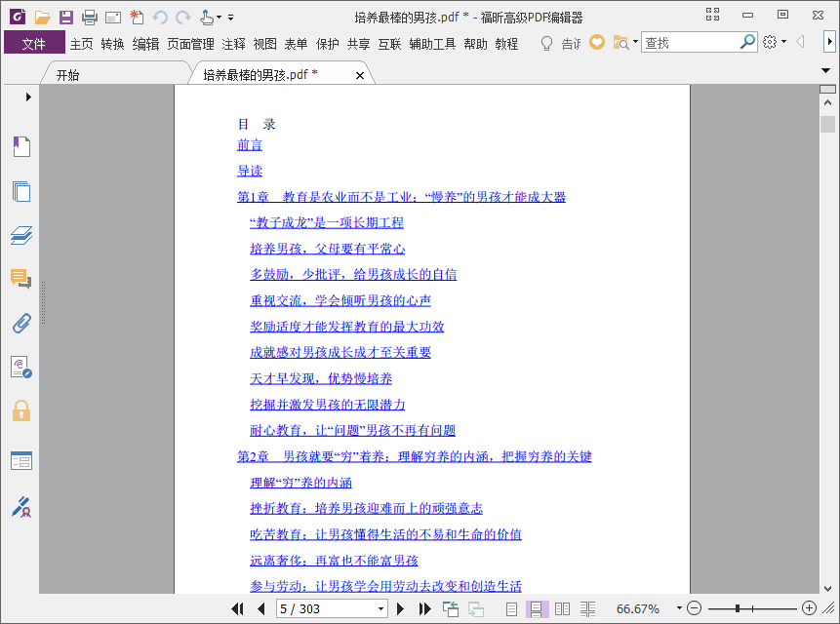840x624 pixels.
Task: Open the attachments paperclip panel
Action: [21, 324]
